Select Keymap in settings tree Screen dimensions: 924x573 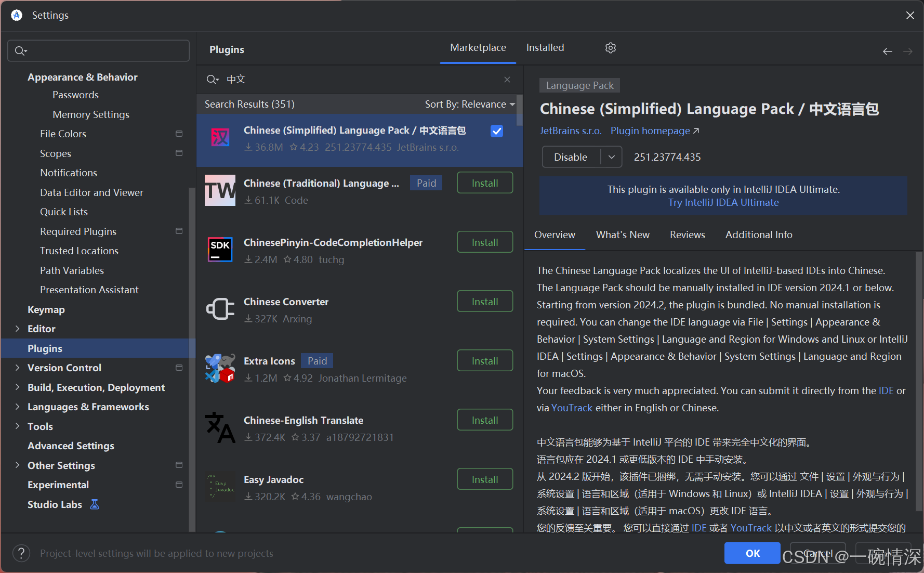(46, 309)
